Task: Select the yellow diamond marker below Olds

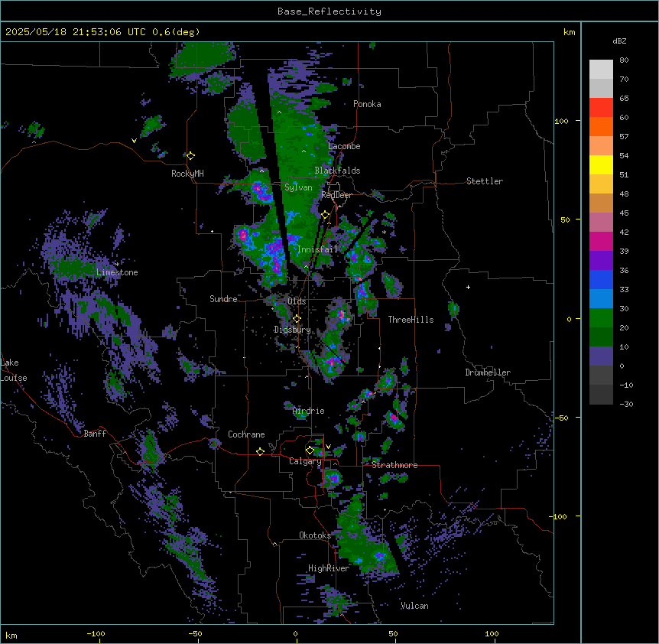Action: [x=297, y=319]
